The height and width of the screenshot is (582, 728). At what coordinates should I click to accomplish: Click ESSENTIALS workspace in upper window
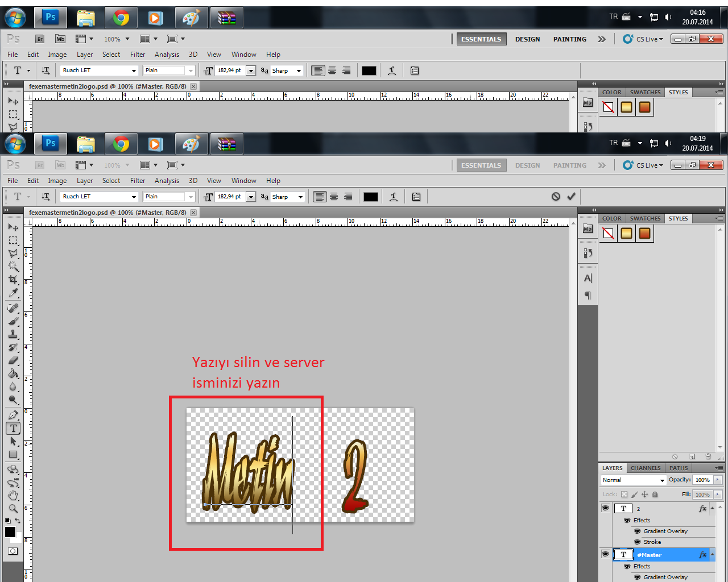(x=481, y=39)
